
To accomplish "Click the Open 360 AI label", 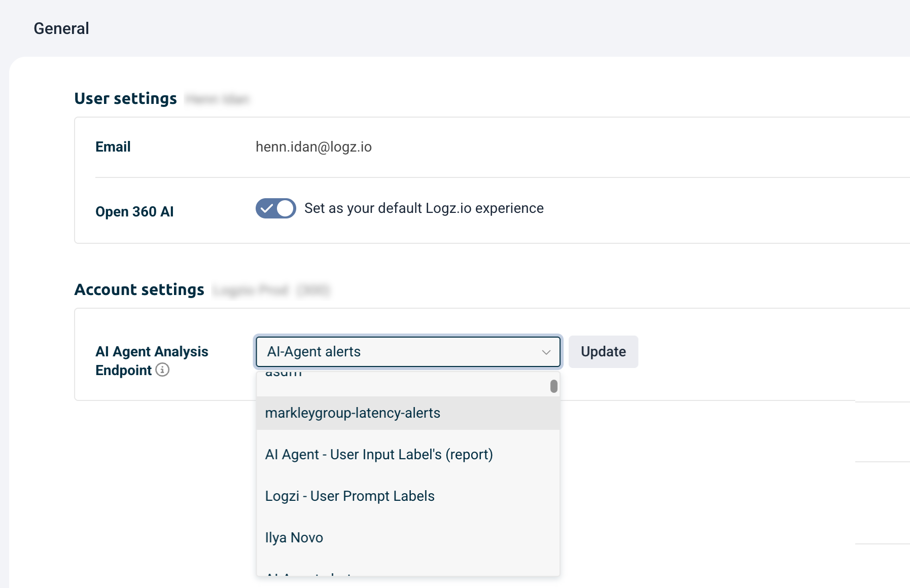I will pyautogui.click(x=134, y=211).
